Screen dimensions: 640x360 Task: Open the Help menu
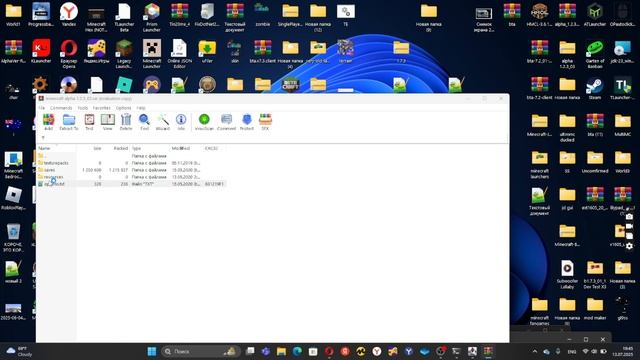tap(141, 108)
